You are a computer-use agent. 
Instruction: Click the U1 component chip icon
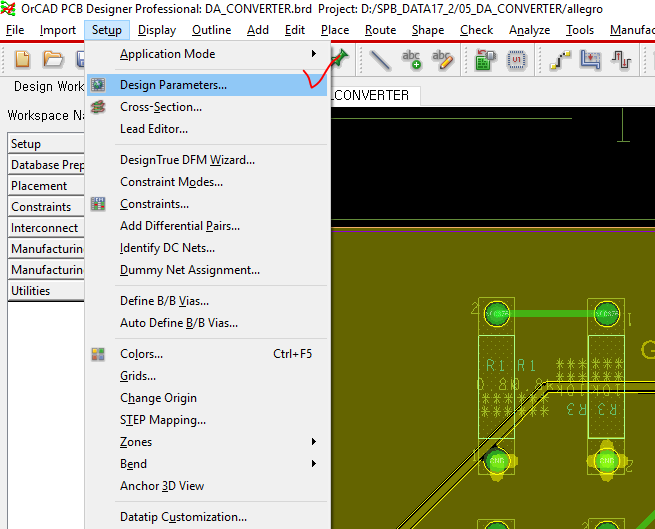point(516,60)
